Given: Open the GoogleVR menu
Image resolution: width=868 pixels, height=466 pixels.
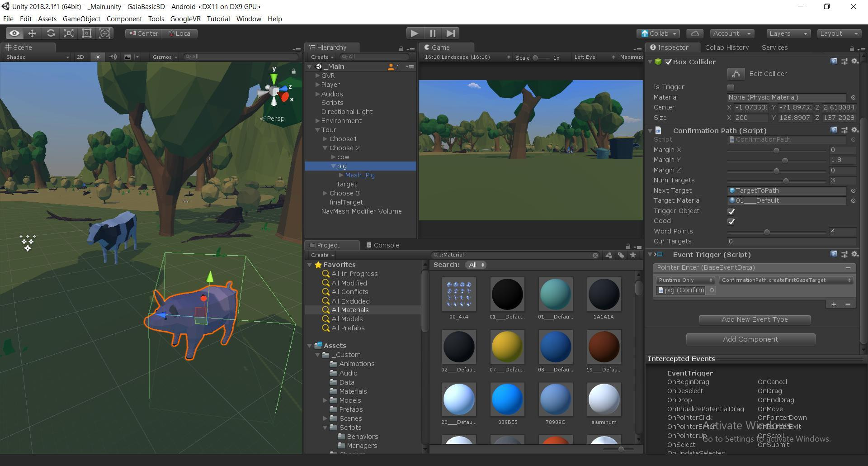Looking at the screenshot, I should [x=185, y=19].
